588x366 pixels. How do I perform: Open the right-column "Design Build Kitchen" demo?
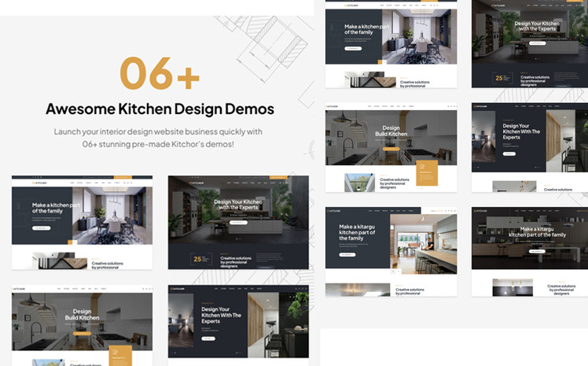point(391,147)
